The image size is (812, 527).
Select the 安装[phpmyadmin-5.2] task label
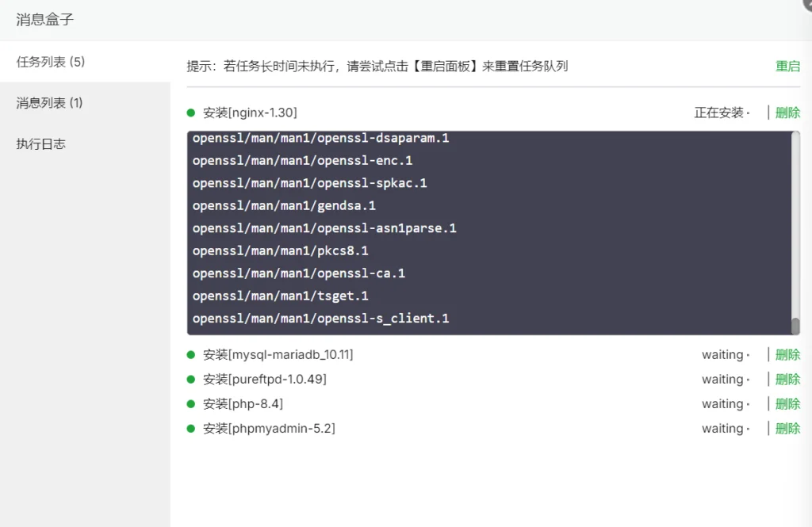point(270,428)
